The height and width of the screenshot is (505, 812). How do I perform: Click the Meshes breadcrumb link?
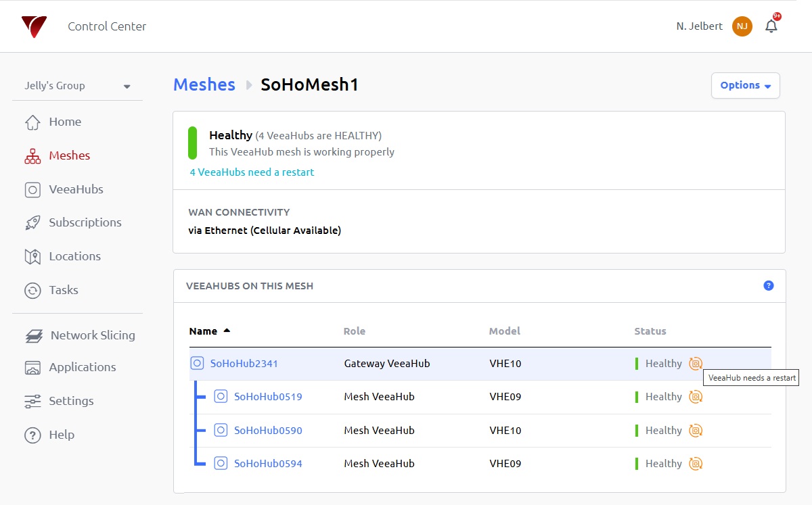click(x=204, y=85)
